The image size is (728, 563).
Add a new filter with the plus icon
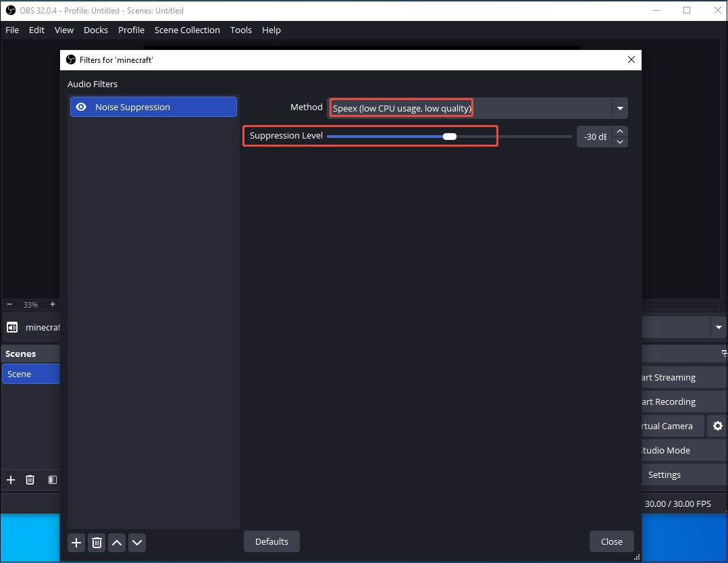(x=76, y=542)
